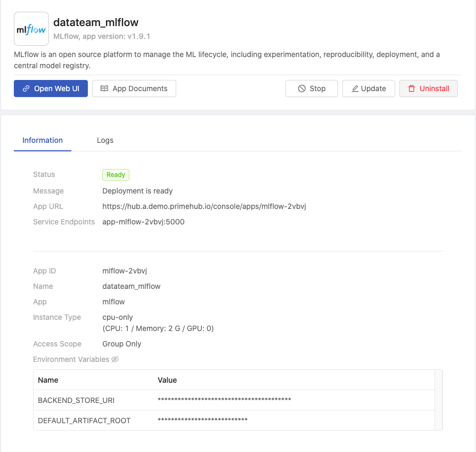Click masked value of BACKEND_STORE_URI

coord(224,399)
